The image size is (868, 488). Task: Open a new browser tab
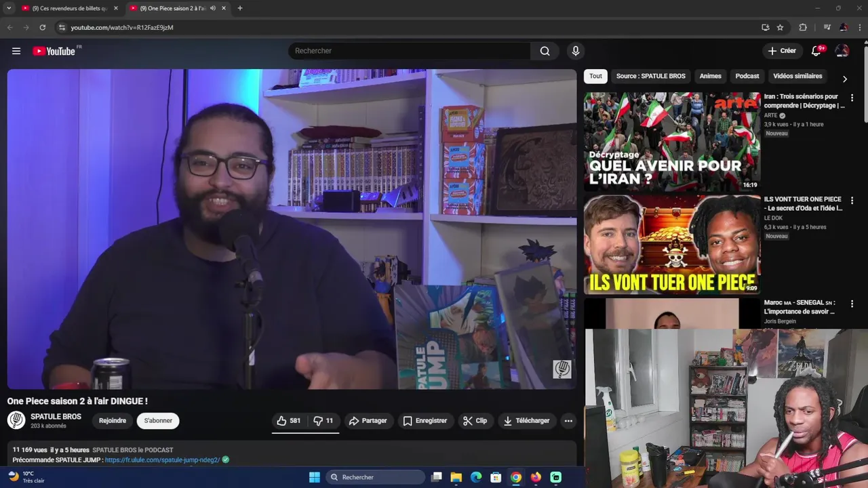[239, 8]
